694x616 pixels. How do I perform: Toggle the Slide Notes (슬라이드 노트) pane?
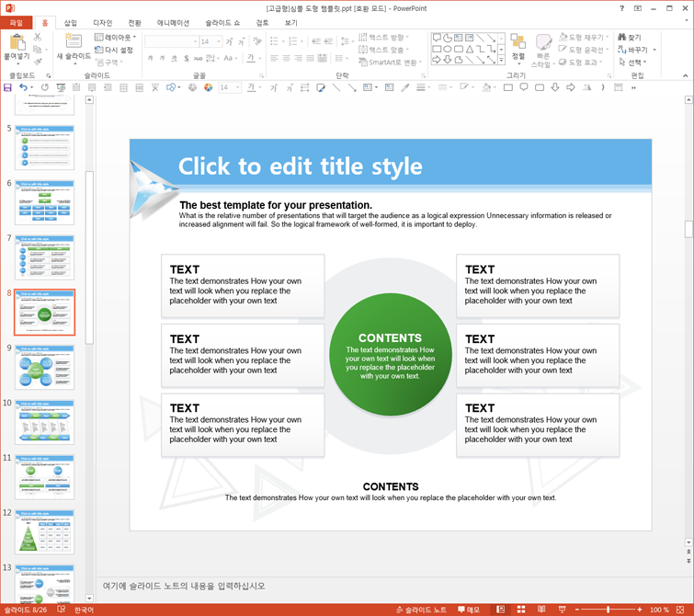[421, 610]
